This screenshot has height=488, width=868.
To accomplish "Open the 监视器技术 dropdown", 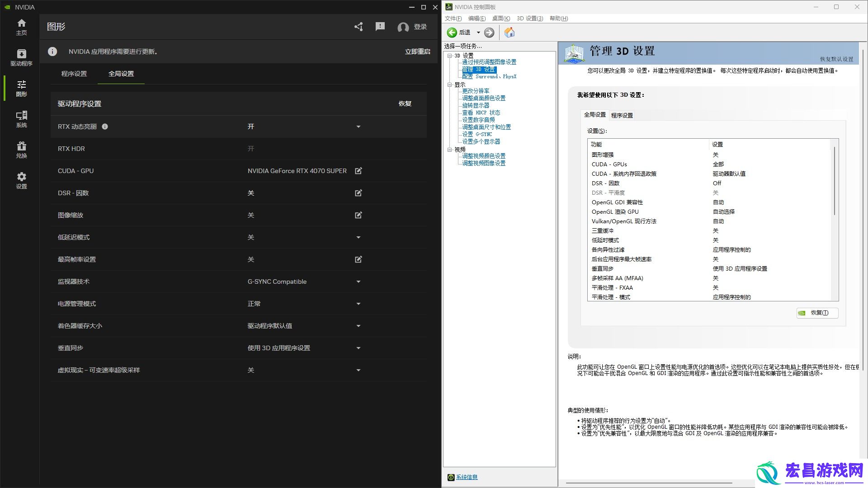I will coord(359,282).
